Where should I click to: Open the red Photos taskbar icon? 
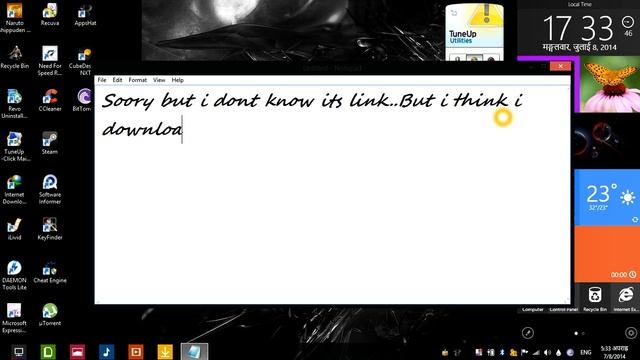click(x=77, y=351)
